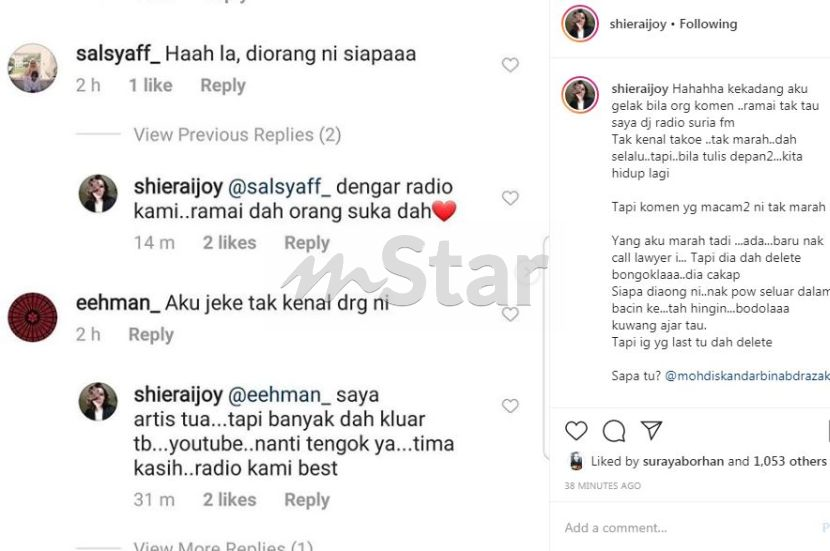Open shieraijoy header profile picture
The height and width of the screenshot is (551, 830).
click(x=580, y=24)
